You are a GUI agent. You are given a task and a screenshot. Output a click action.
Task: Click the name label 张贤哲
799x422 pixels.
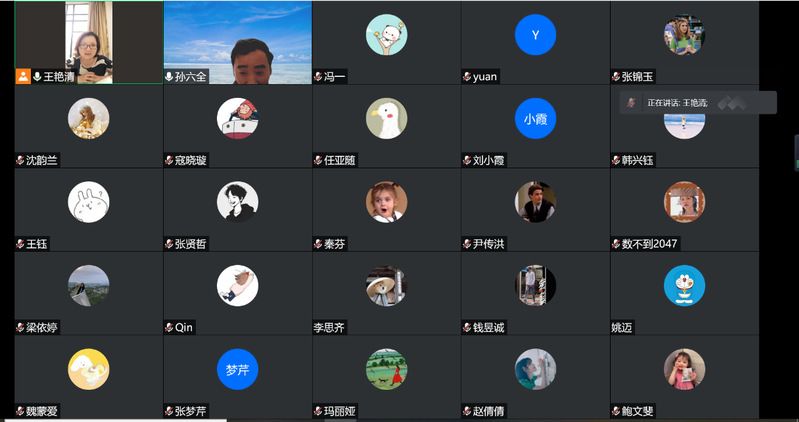pyautogui.click(x=191, y=244)
